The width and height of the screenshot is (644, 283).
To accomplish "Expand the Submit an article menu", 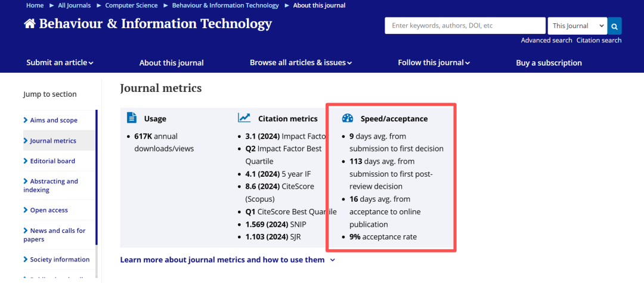I will tap(60, 63).
